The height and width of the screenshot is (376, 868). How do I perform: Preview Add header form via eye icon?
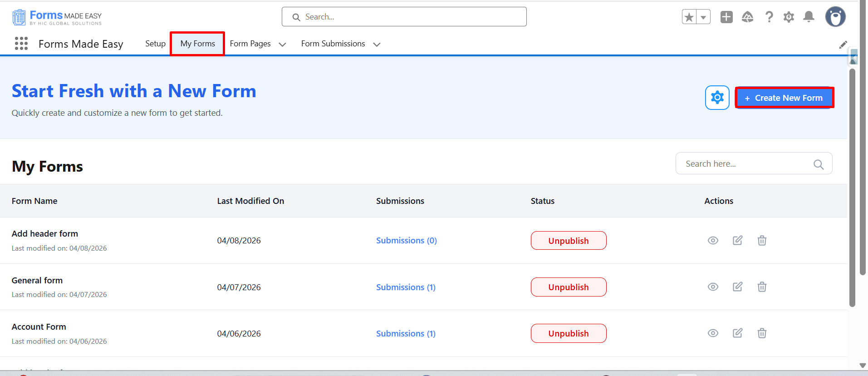[713, 240]
